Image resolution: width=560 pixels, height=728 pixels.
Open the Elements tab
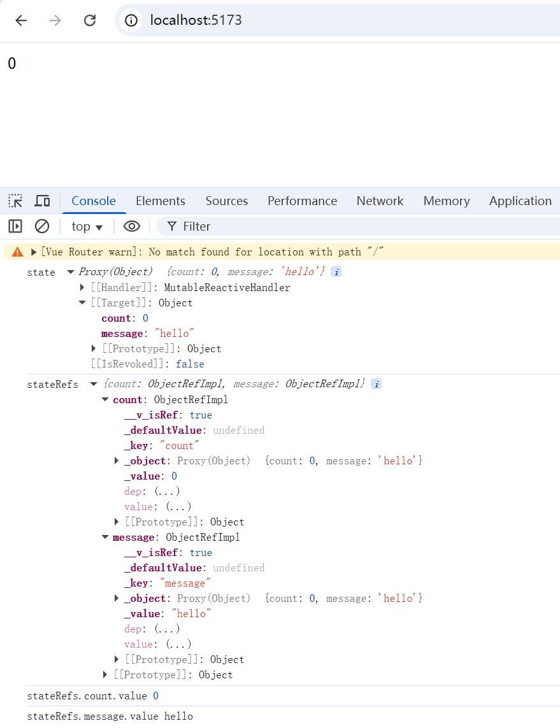[x=160, y=201]
